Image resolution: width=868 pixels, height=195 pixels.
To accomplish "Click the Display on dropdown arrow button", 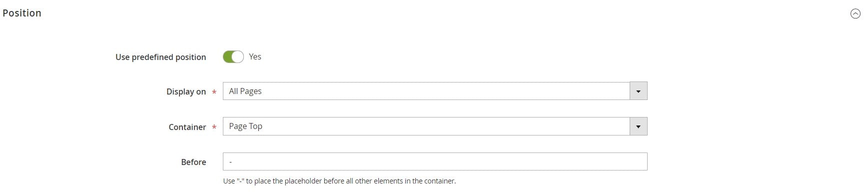I will coord(638,91).
